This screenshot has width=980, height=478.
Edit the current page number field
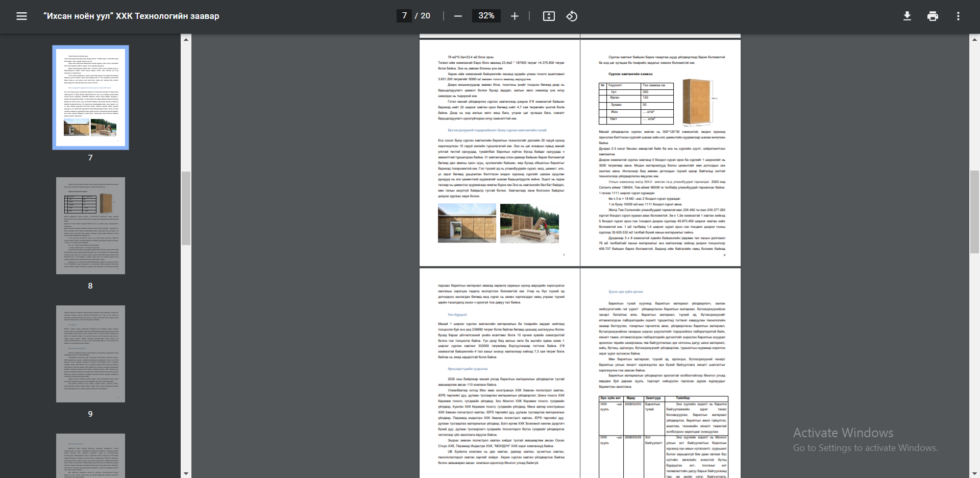pos(404,16)
